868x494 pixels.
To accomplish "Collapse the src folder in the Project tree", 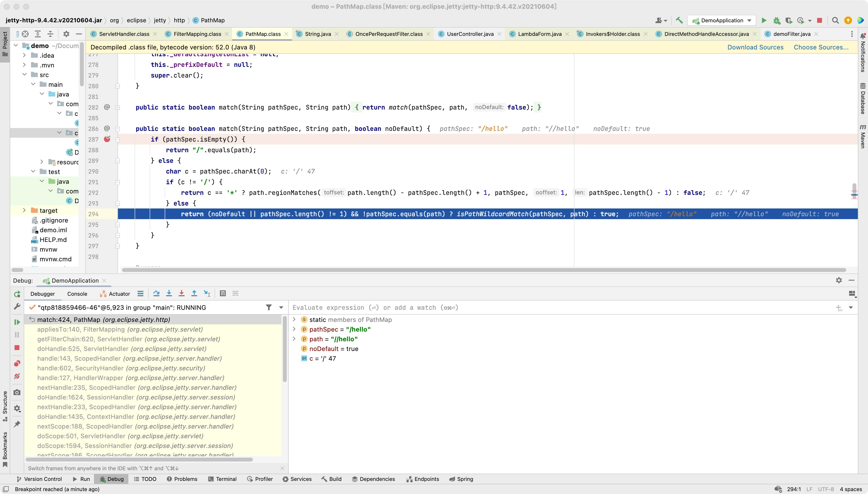I will (24, 74).
